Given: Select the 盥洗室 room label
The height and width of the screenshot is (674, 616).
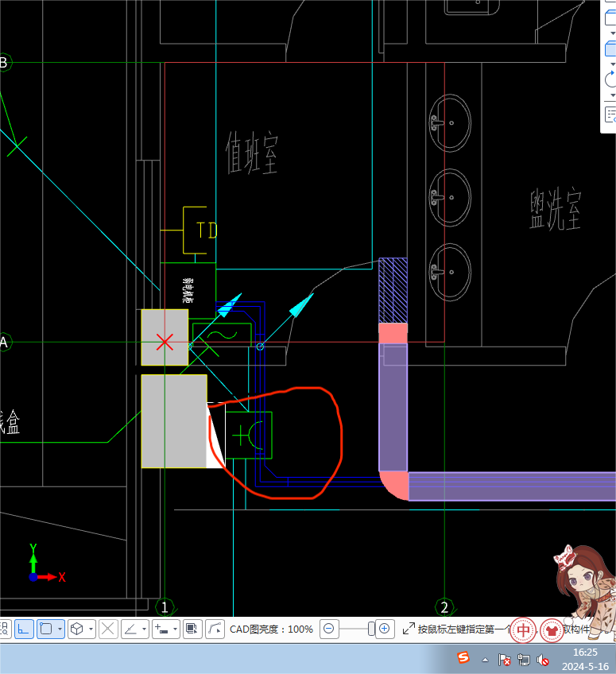Looking at the screenshot, I should [x=556, y=209].
